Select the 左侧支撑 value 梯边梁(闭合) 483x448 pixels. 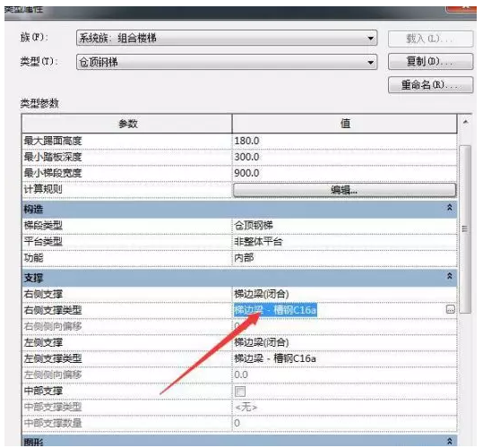point(262,342)
